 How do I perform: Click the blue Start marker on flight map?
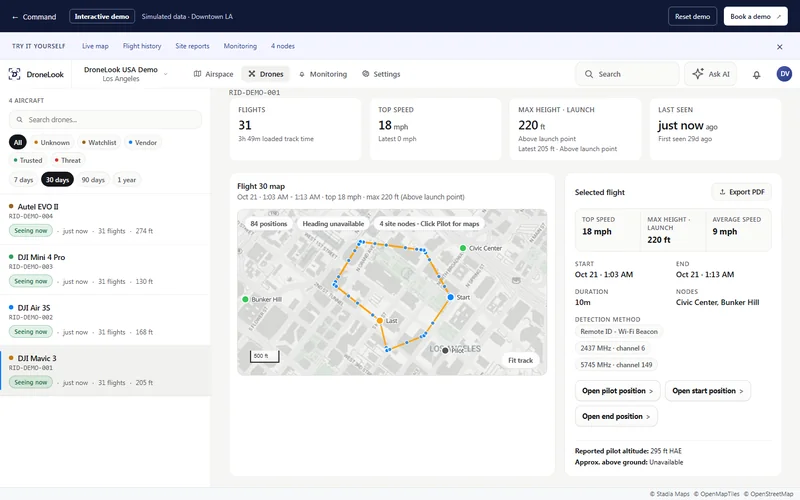(451, 297)
